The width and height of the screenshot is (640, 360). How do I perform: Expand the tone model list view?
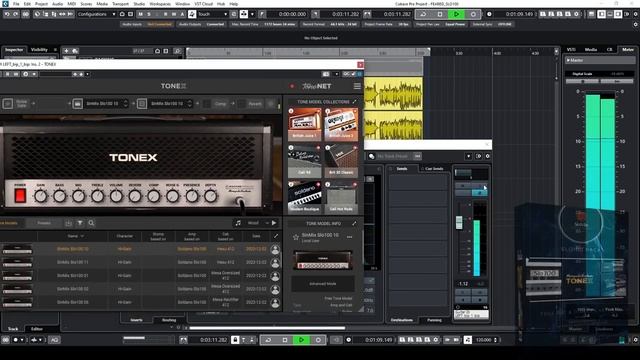pyautogui.click(x=276, y=236)
